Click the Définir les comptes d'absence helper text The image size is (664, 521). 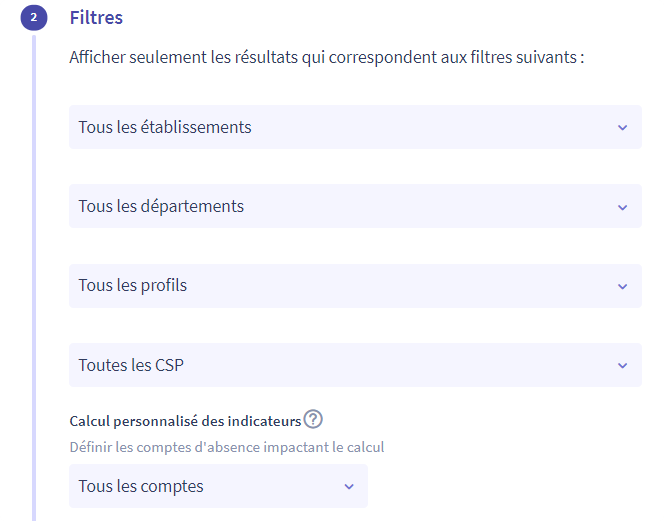click(227, 447)
